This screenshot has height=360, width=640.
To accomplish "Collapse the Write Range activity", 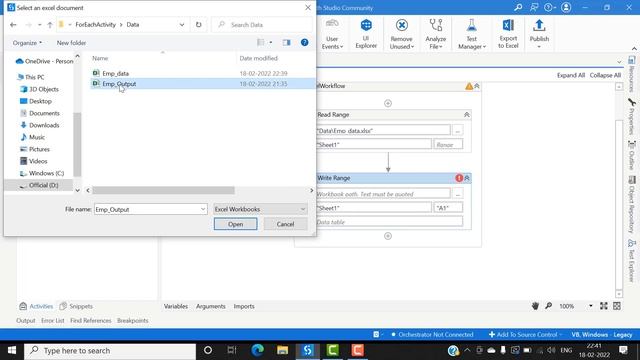I will pos(467,178).
